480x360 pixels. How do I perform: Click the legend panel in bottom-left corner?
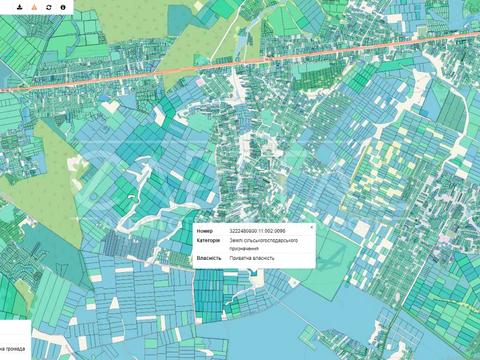15,340
